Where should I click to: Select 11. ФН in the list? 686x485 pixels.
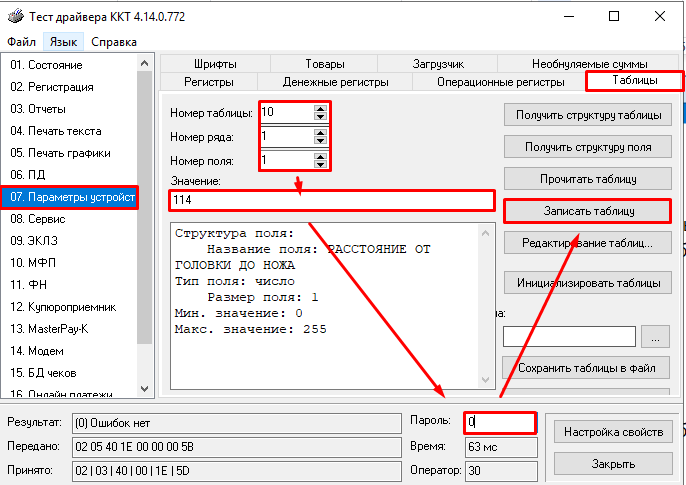(29, 285)
